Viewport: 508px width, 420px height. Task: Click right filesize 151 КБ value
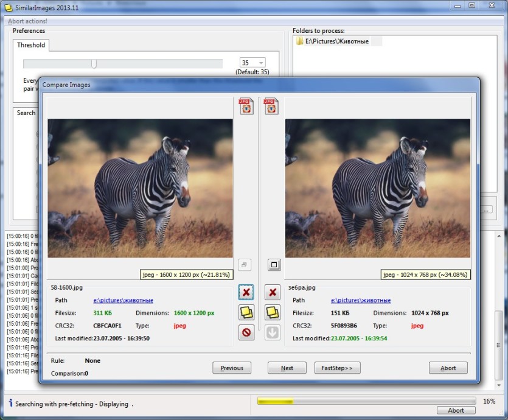[340, 313]
